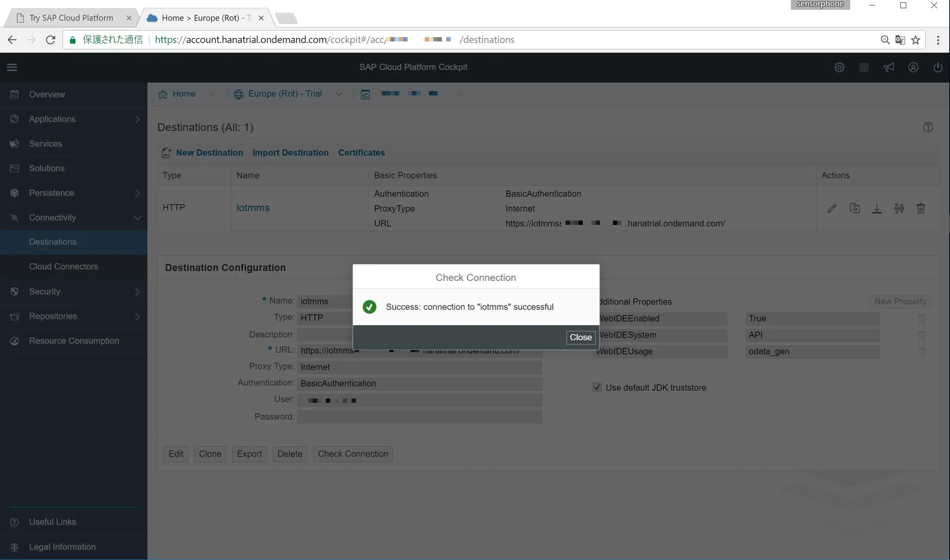The width and height of the screenshot is (950, 560).
Task: Open the hamburger navigation menu
Action: (12, 67)
